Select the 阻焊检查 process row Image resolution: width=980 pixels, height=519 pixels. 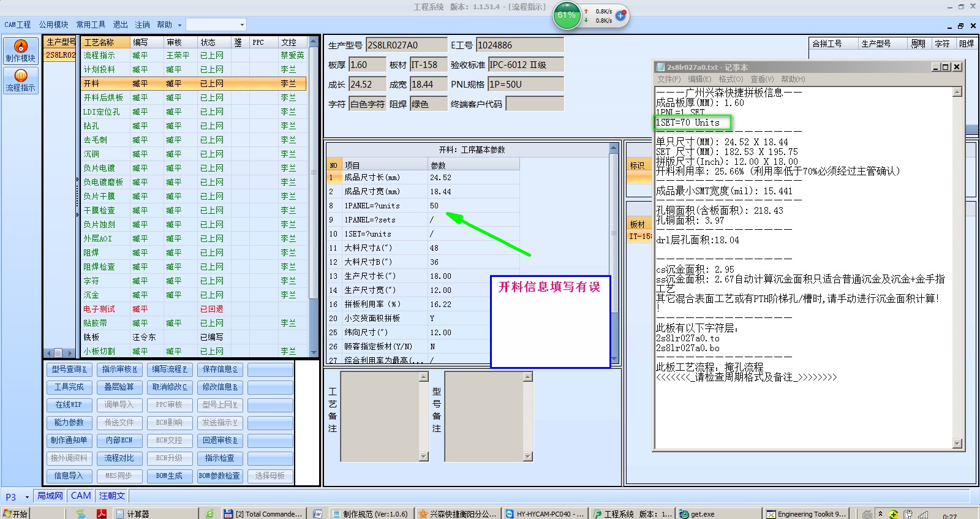(194, 267)
